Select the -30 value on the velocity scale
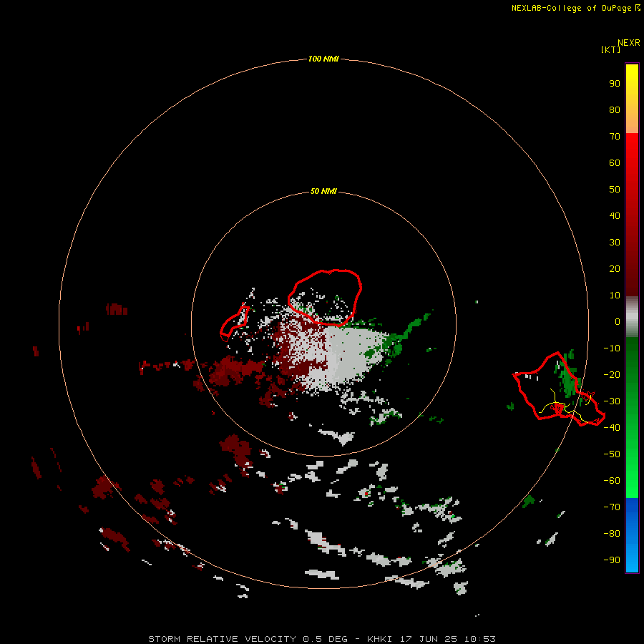 pos(612,401)
